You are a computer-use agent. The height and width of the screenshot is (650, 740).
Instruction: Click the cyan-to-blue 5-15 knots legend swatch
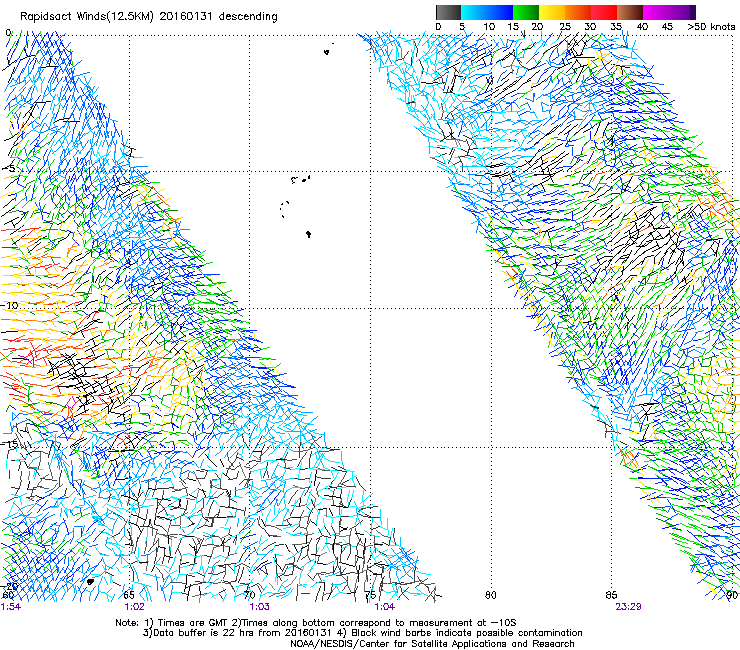tap(487, 12)
